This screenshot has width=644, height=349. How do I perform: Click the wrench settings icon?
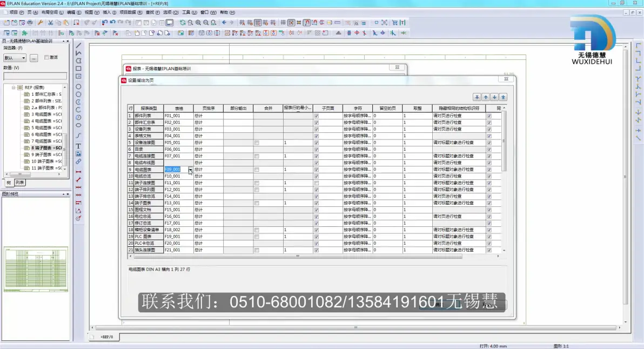tap(40, 23)
